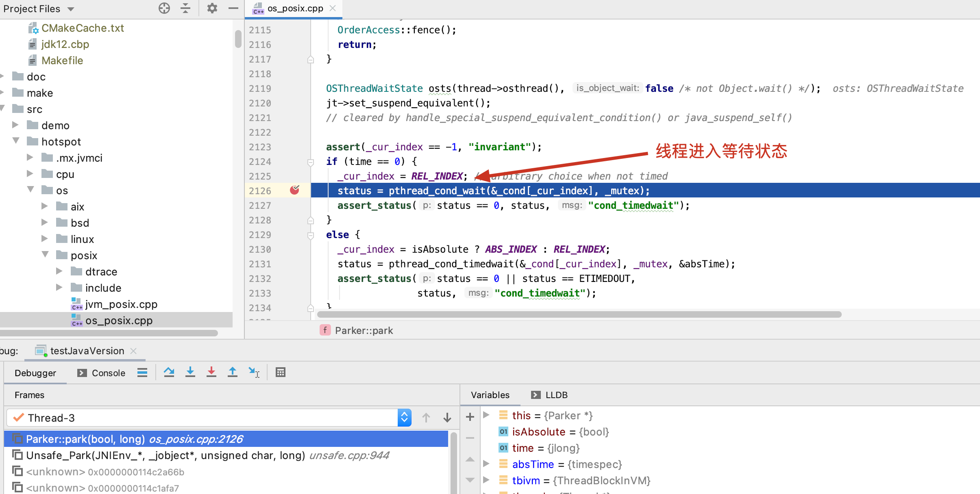Toggle code folding marker at line 2124
The width and height of the screenshot is (980, 494).
tap(311, 162)
